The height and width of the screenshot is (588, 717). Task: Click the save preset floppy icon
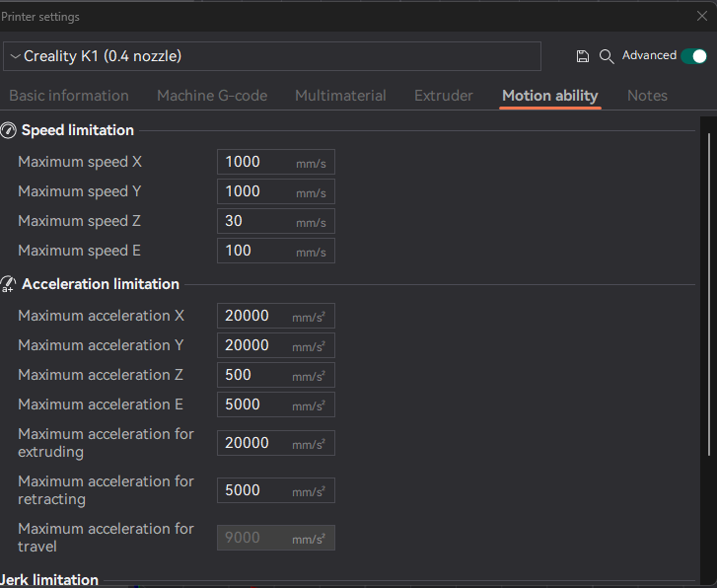[x=583, y=57]
